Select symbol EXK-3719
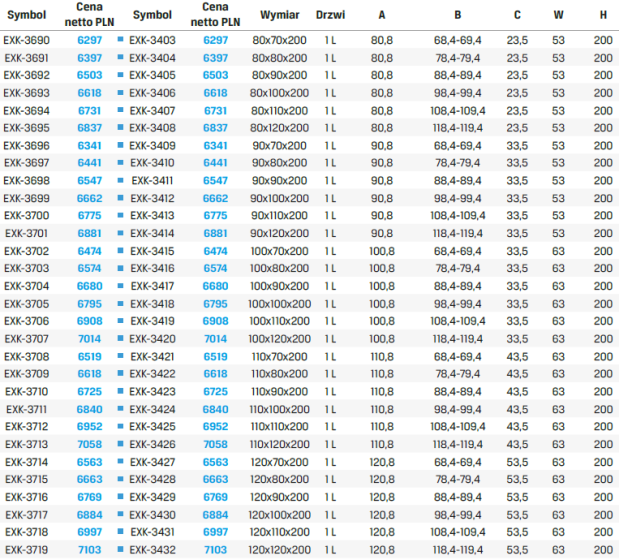619x560 pixels. 26,550
